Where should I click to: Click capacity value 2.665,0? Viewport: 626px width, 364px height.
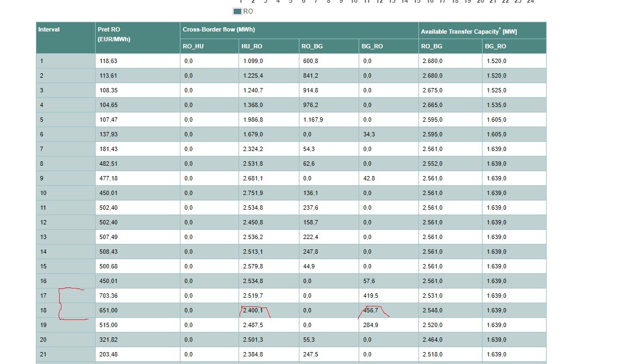[x=433, y=105]
